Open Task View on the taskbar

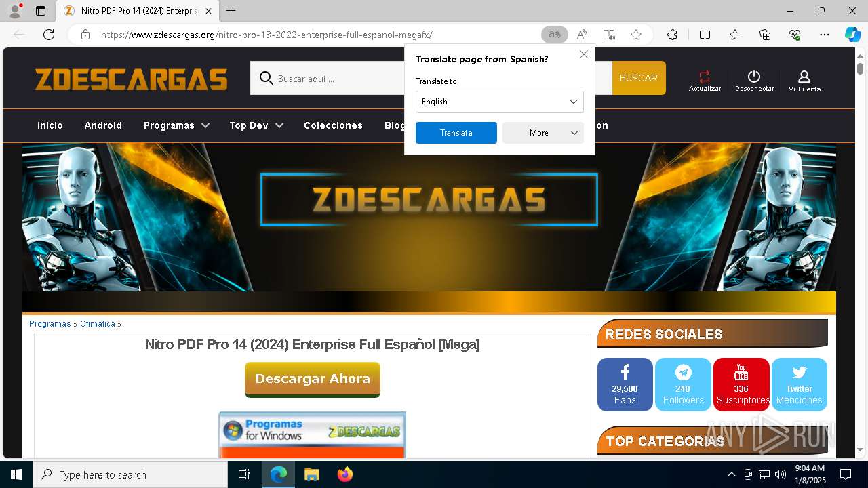click(244, 474)
